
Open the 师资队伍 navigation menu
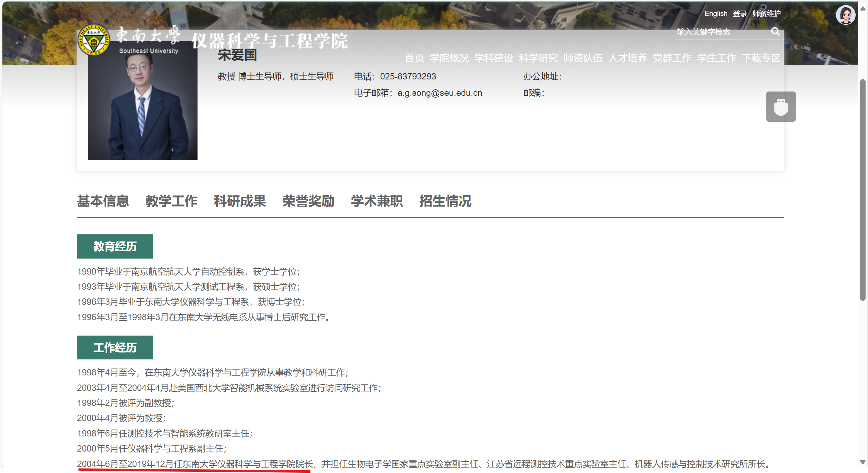(583, 58)
